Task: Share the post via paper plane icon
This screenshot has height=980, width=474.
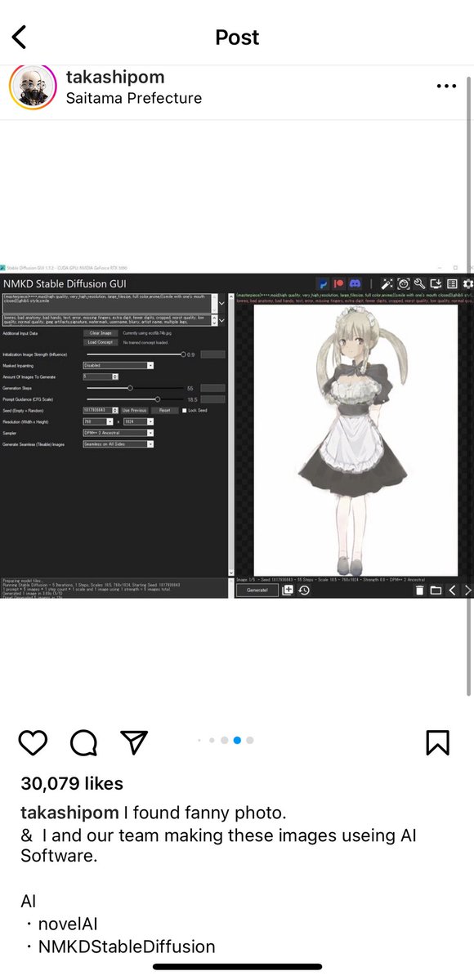Action: (x=133, y=742)
